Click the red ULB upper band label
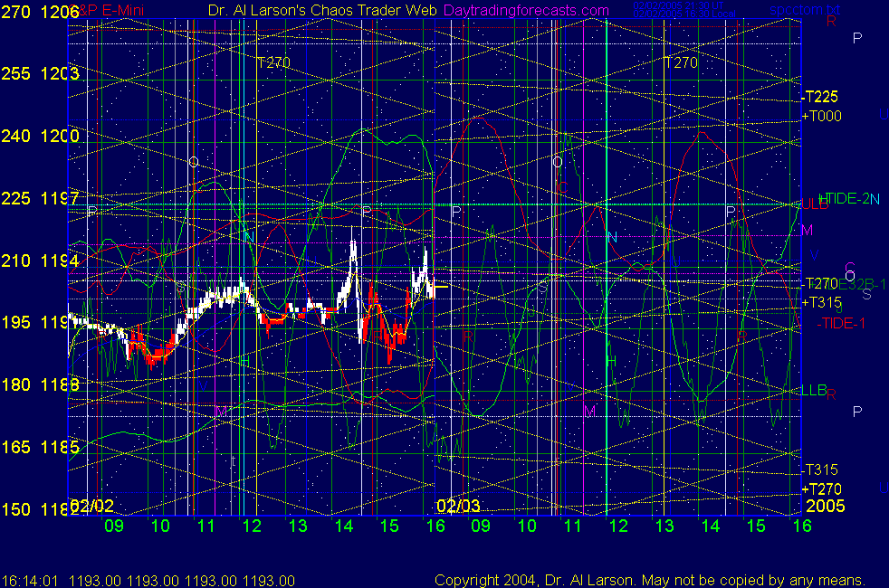The width and height of the screenshot is (889, 588). tap(816, 204)
